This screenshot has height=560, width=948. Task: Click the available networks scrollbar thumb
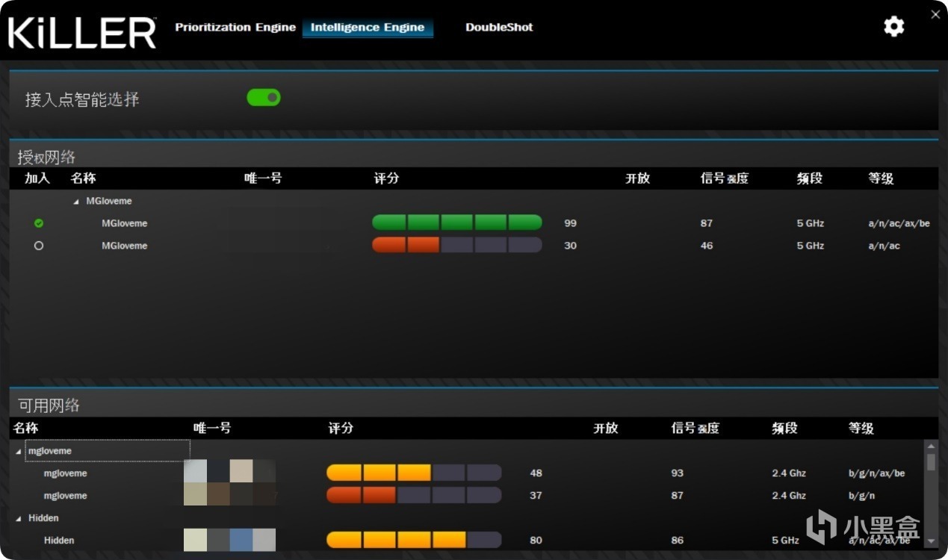[931, 462]
